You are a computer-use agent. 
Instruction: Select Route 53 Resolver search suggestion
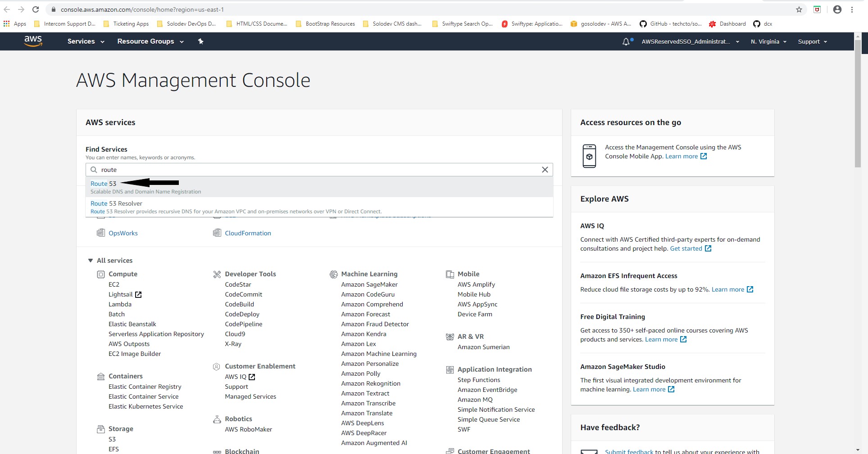point(319,207)
